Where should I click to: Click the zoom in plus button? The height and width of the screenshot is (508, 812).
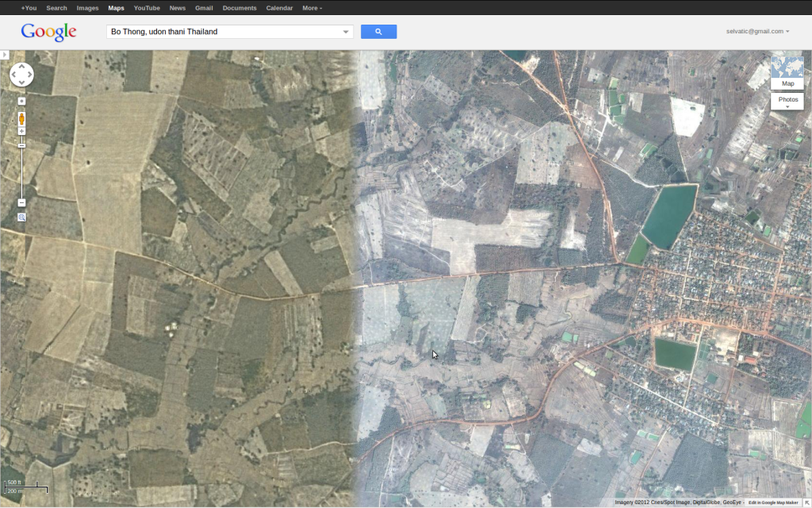[21, 131]
